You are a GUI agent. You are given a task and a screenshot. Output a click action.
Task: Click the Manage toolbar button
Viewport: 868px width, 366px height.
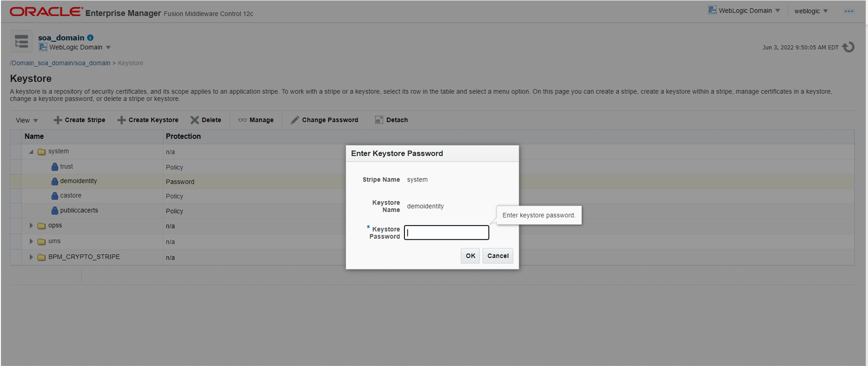256,120
